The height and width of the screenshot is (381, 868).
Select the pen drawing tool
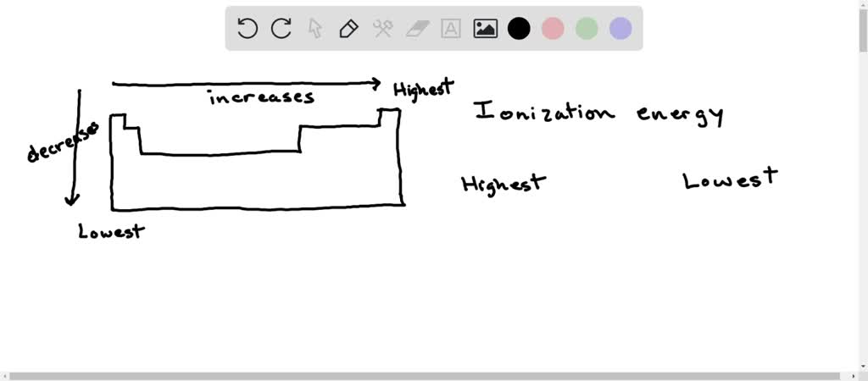click(x=348, y=28)
